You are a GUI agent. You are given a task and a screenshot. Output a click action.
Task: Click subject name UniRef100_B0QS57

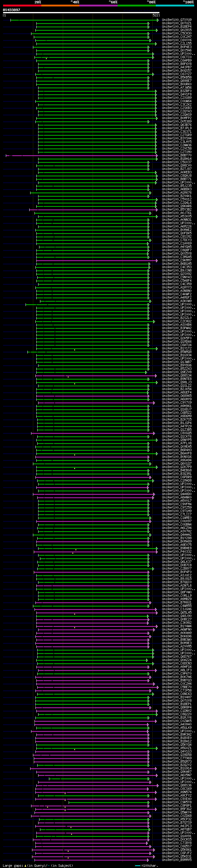[177, 71]
